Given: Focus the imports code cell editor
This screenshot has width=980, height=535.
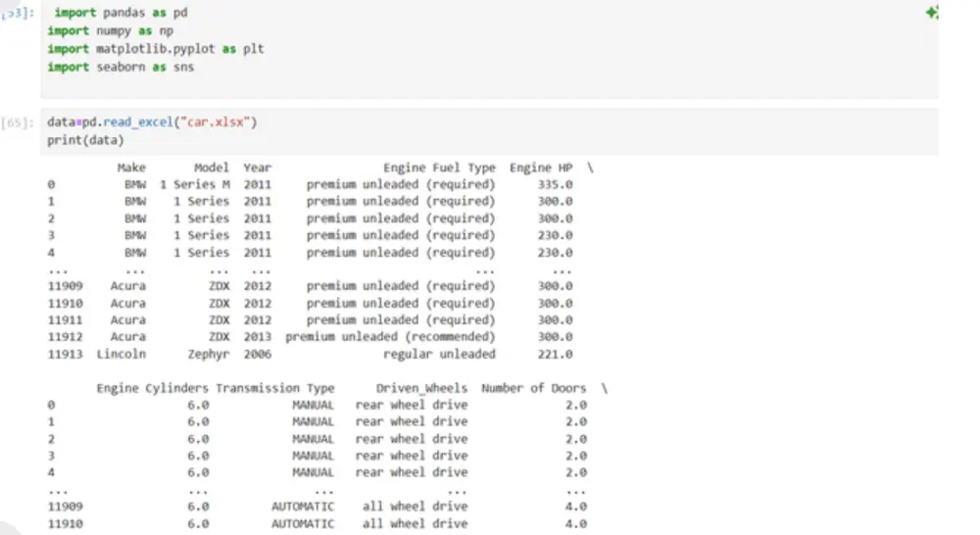Looking at the screenshot, I should coord(489,49).
